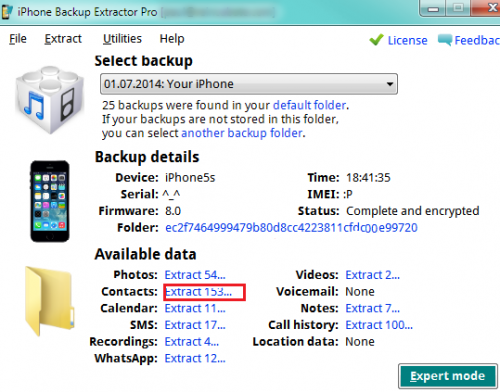500x392 pixels.
Task: Extract 153 contacts link
Action: [x=198, y=292]
